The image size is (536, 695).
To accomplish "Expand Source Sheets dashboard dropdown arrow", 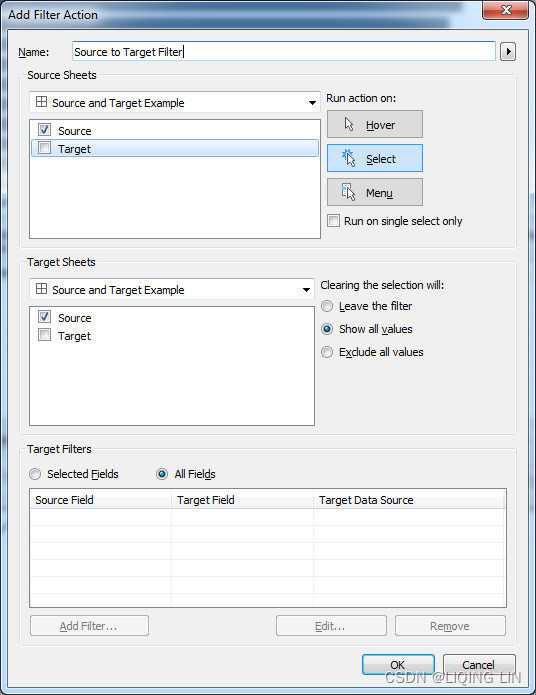I will click(312, 103).
